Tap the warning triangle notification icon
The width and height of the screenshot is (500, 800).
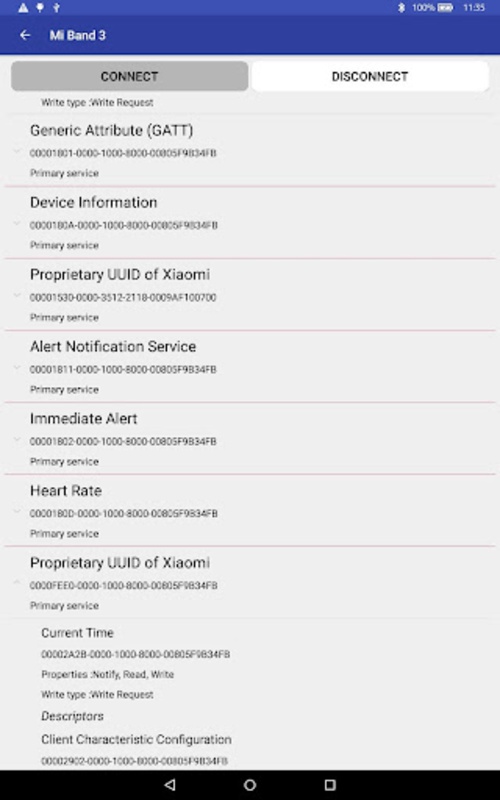23,8
